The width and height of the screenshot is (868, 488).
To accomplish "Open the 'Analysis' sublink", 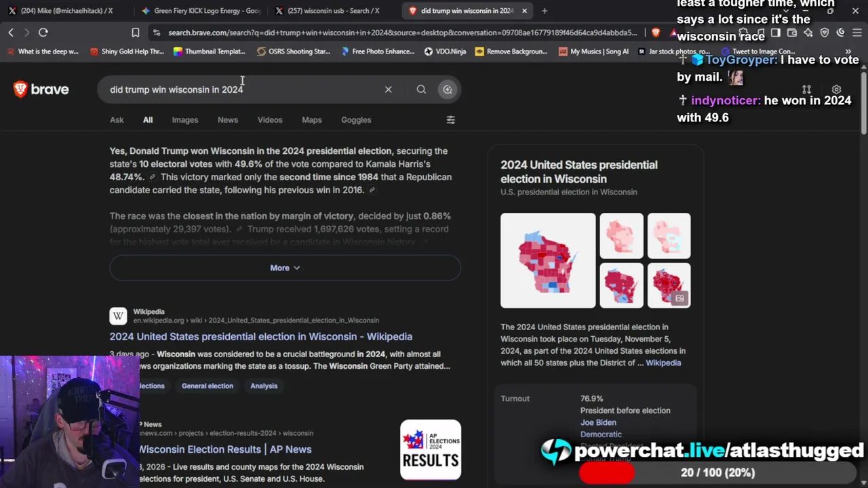I will (x=264, y=386).
